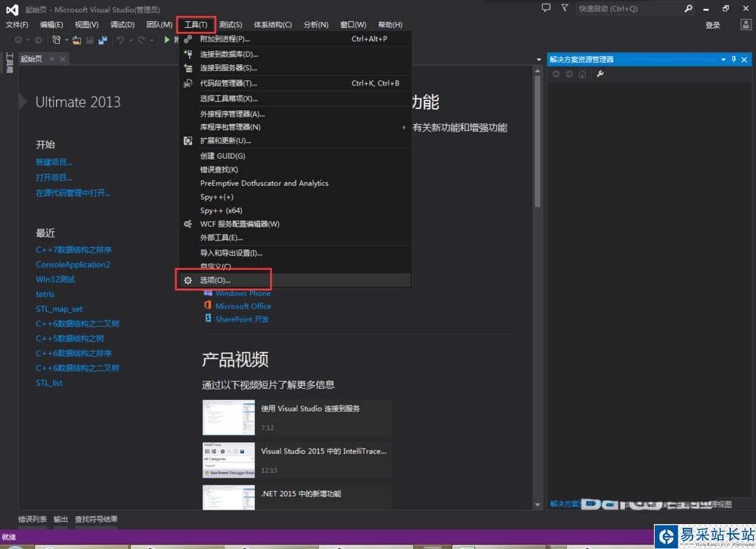Click the feedback speech bubble icon

point(546,8)
